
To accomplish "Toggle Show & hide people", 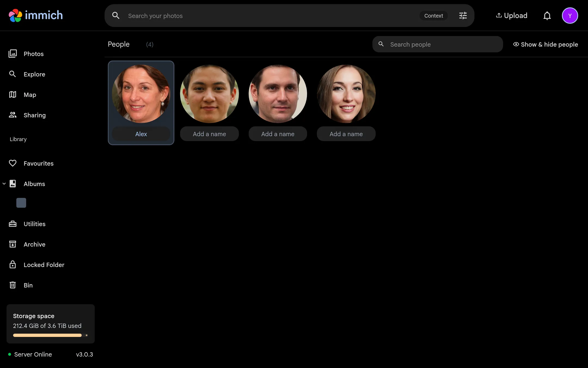I will (546, 44).
